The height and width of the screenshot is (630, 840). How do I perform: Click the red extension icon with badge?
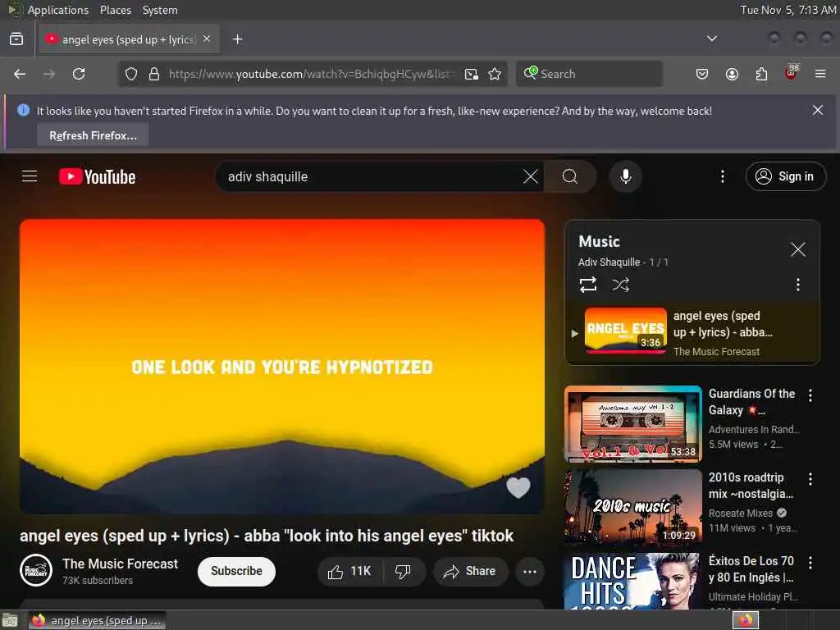(x=792, y=73)
